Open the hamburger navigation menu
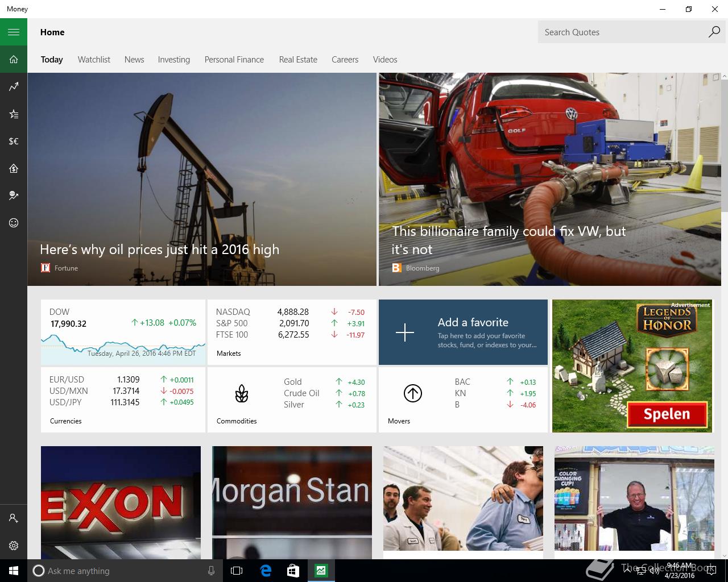Screen dimensions: 728x582 click(14, 32)
